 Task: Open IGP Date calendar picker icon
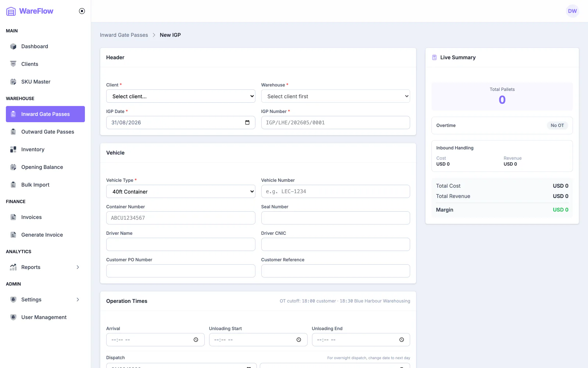click(x=247, y=123)
